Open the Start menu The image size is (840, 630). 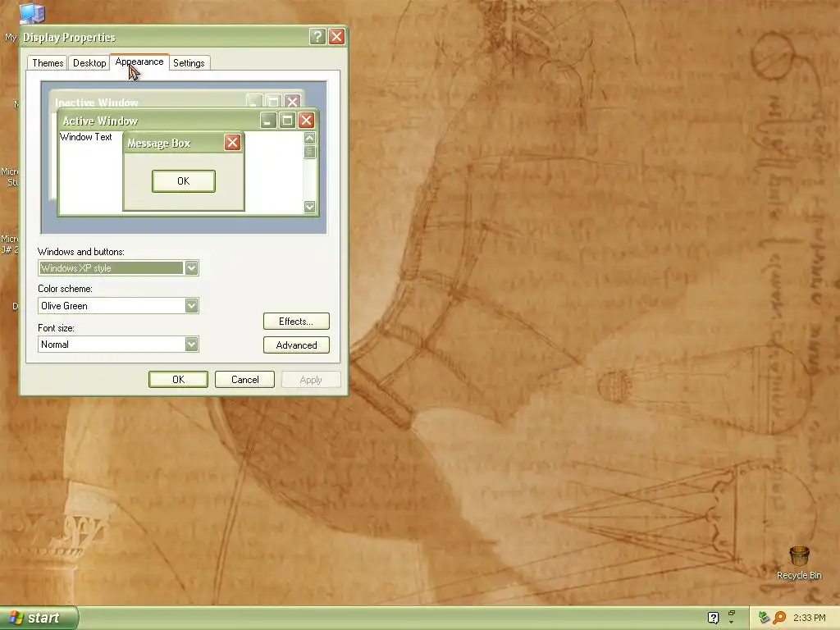point(39,618)
